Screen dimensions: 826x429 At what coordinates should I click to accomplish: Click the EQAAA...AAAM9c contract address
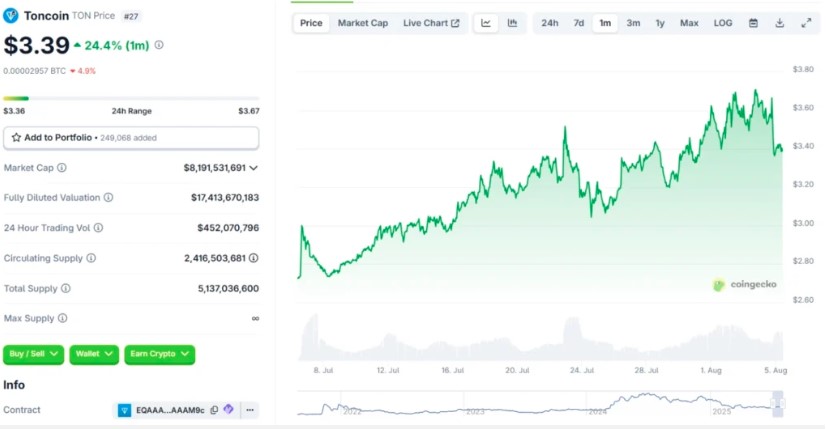coord(170,410)
